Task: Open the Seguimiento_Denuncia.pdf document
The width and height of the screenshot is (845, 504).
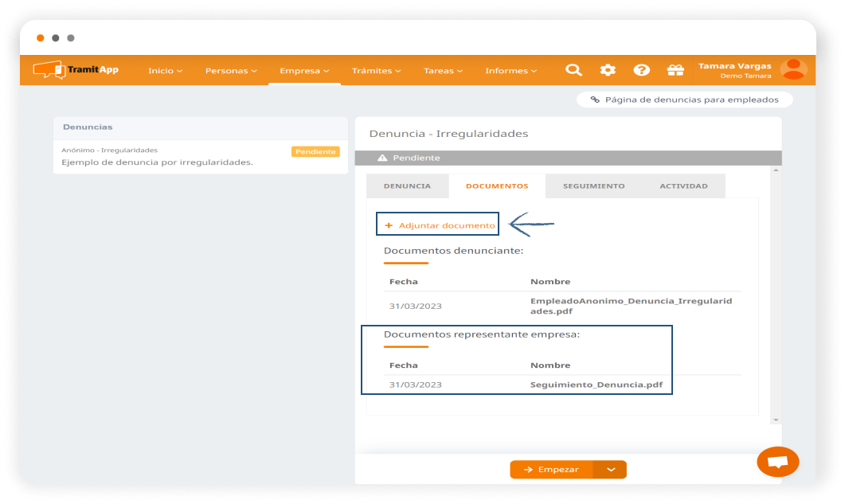Action: [x=596, y=385]
